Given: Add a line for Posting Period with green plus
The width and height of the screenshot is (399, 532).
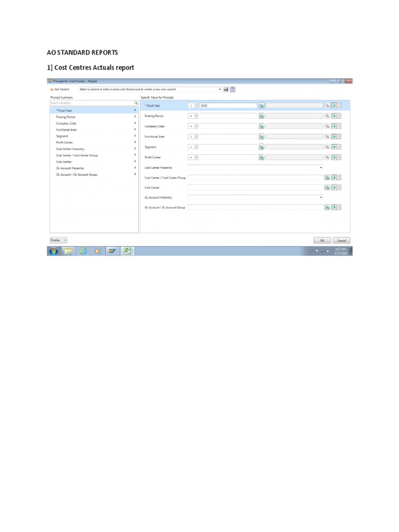Looking at the screenshot, I should [334, 116].
